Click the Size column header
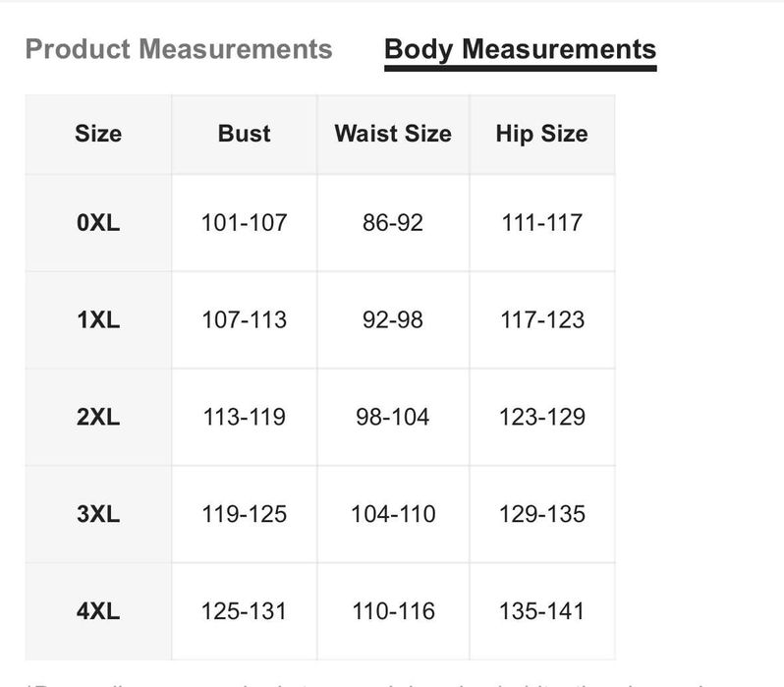This screenshot has width=784, height=687. [98, 134]
